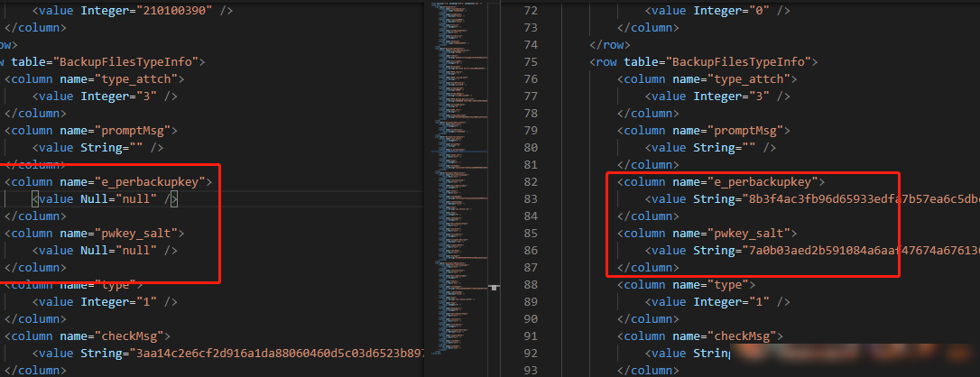Click value Null="null" under e_perbackupkey, left pane
This screenshot has height=377, width=980.
pyautogui.click(x=105, y=198)
